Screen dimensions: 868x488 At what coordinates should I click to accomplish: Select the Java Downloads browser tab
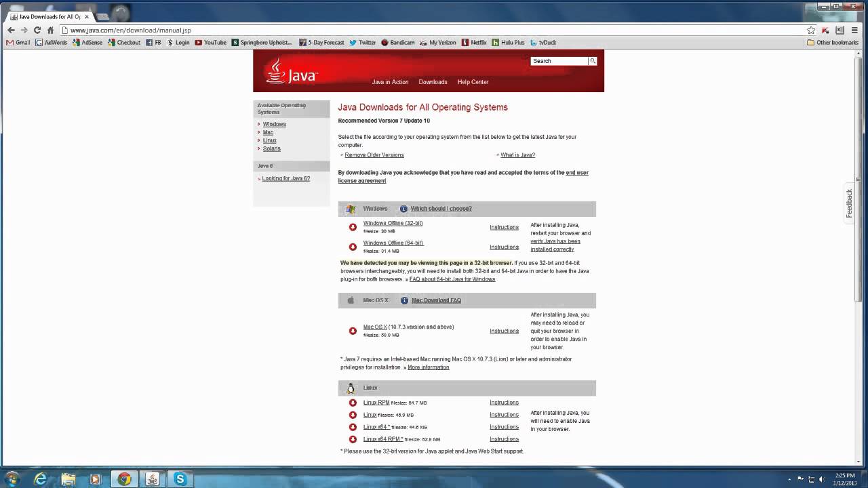[49, 16]
